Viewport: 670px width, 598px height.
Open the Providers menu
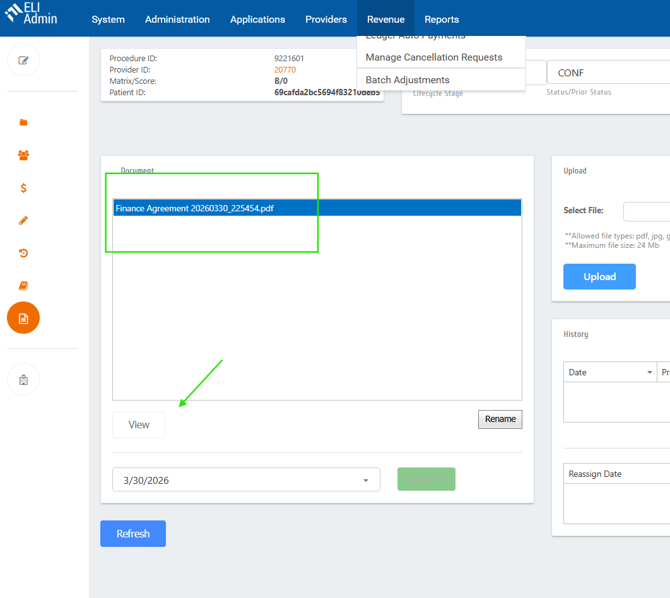(326, 19)
